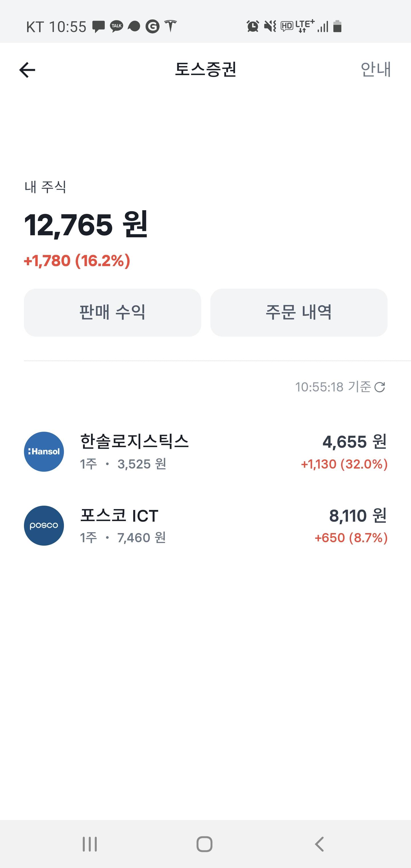Image resolution: width=411 pixels, height=868 pixels.
Task: Tap the KakaoTalk notification icon
Action: point(116,26)
